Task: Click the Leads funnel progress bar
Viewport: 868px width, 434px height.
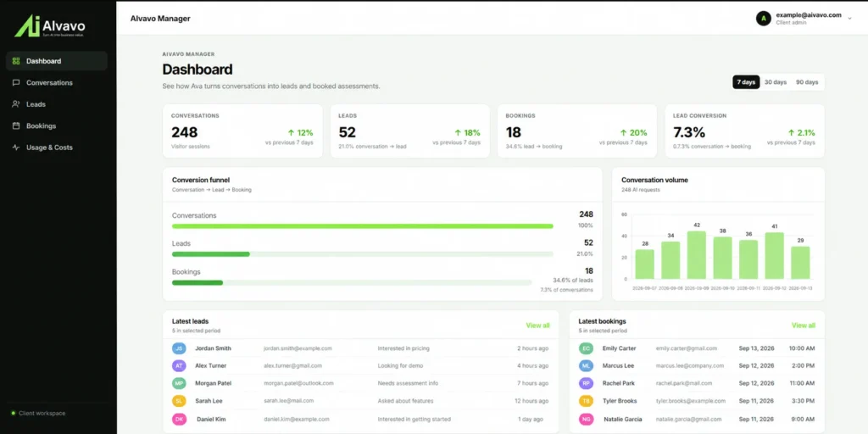Action: [x=363, y=254]
